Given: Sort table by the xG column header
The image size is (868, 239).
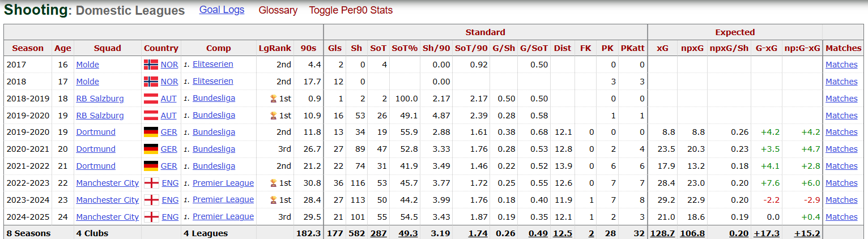Looking at the screenshot, I should (x=662, y=48).
